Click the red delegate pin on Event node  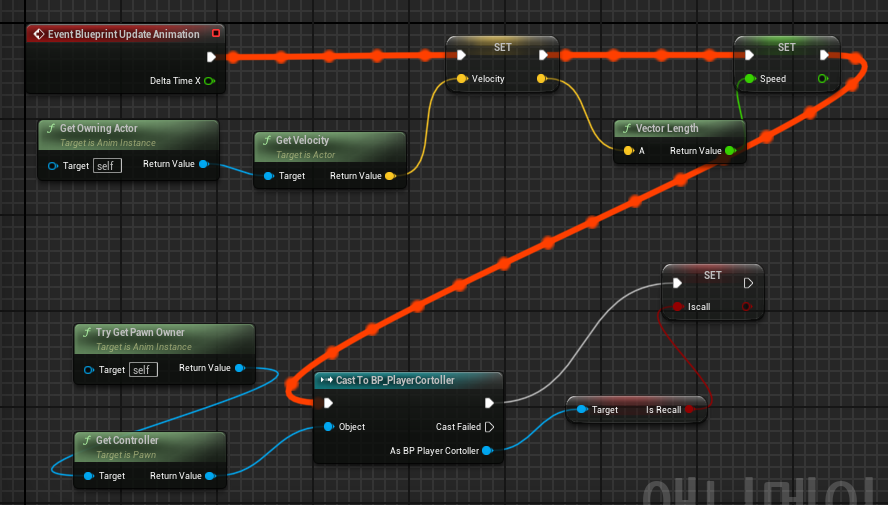(x=216, y=33)
